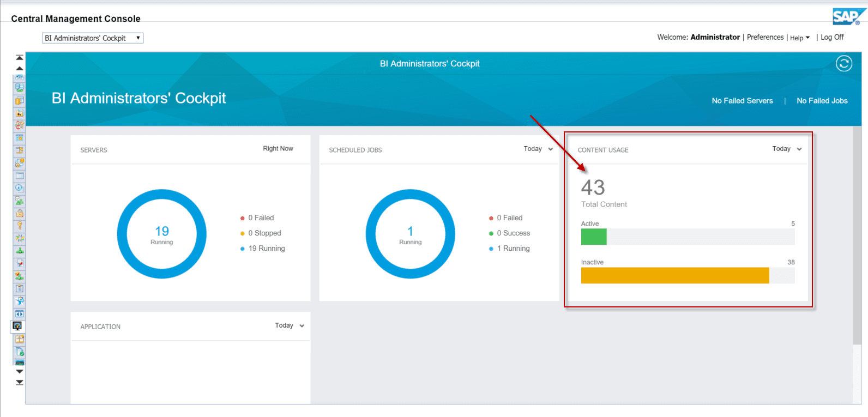Click the No Failed Servers link
The width and height of the screenshot is (868, 417).
coord(742,101)
